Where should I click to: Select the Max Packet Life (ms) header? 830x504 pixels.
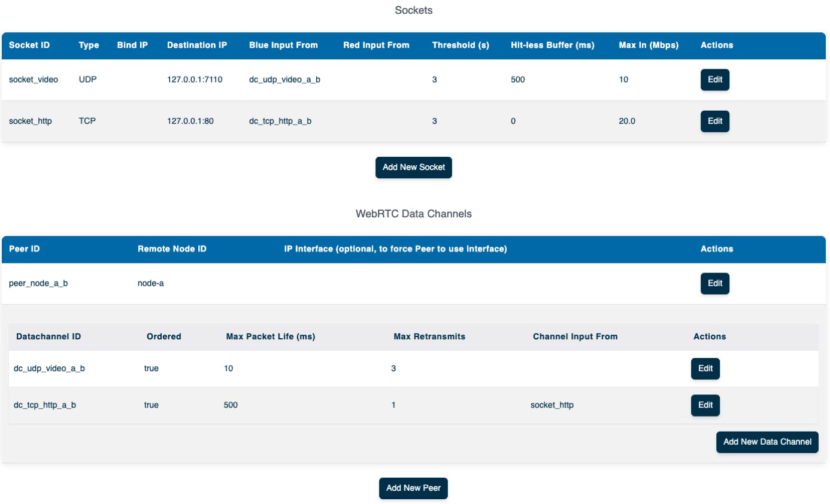point(271,337)
